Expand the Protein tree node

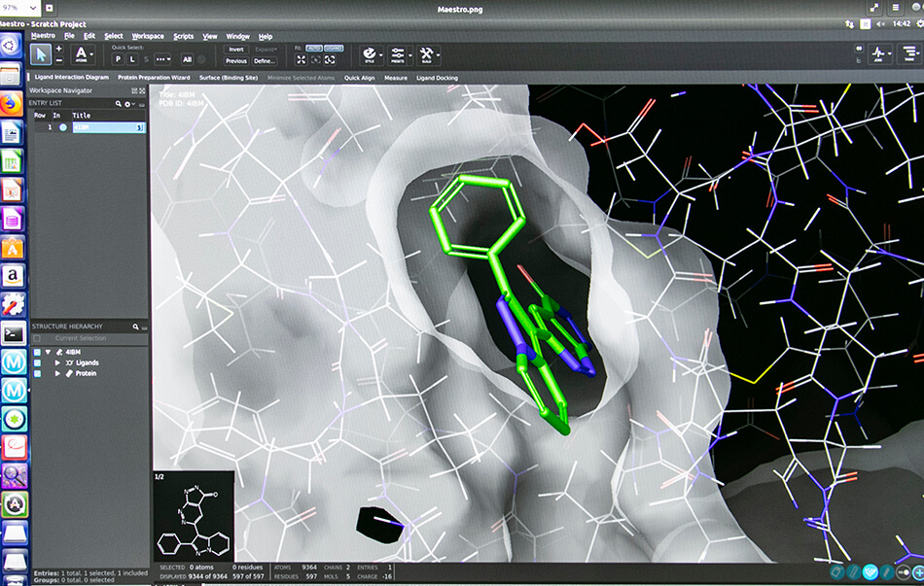pyautogui.click(x=57, y=373)
